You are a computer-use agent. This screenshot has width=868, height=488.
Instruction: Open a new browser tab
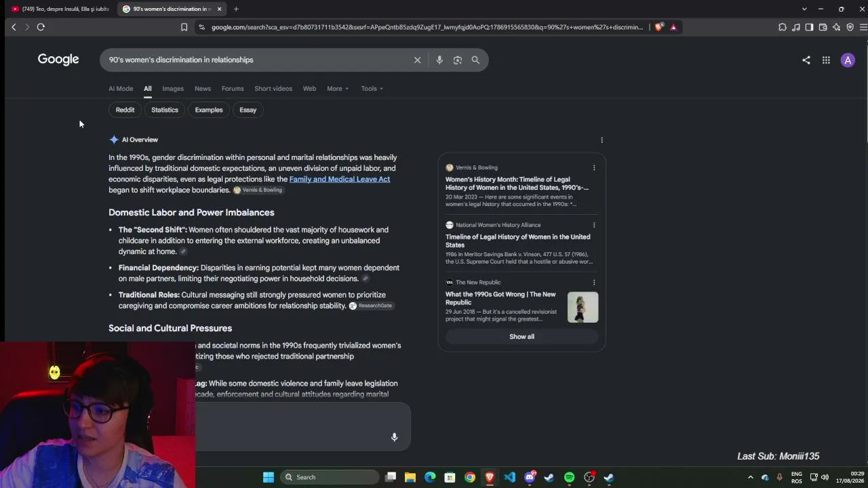pos(236,9)
